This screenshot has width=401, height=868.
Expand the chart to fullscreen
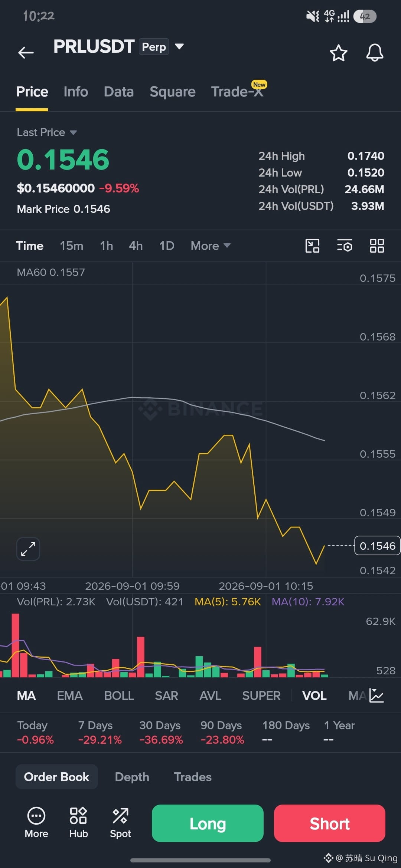pyautogui.click(x=28, y=549)
